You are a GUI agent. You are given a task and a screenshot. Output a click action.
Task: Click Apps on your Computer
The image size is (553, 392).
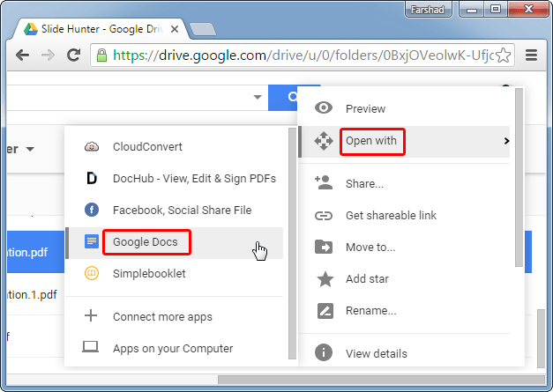[x=173, y=348]
